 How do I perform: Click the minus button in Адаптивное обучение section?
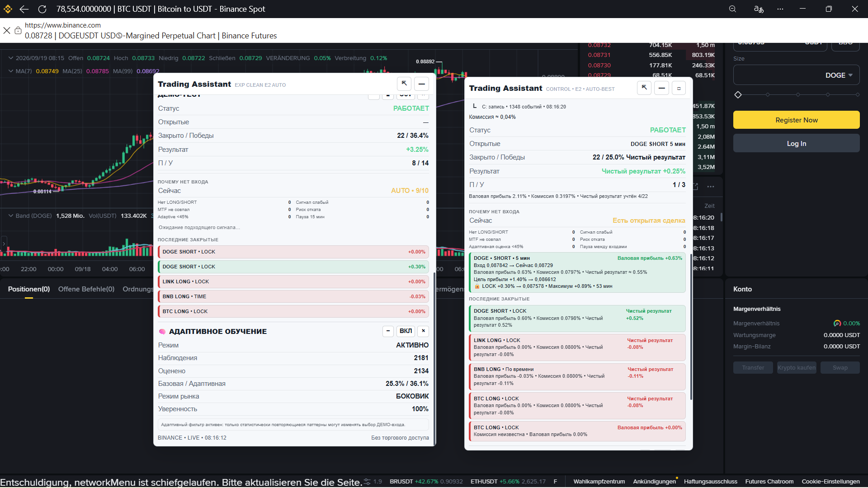[x=388, y=331]
